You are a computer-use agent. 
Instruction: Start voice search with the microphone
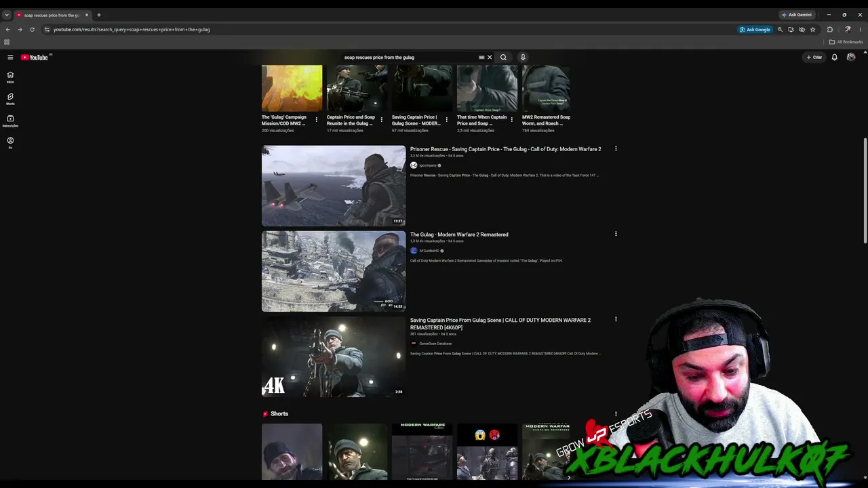point(523,58)
